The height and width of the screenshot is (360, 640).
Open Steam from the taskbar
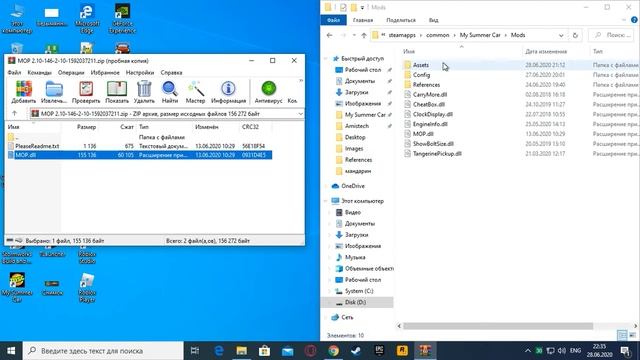pyautogui.click(x=356, y=351)
